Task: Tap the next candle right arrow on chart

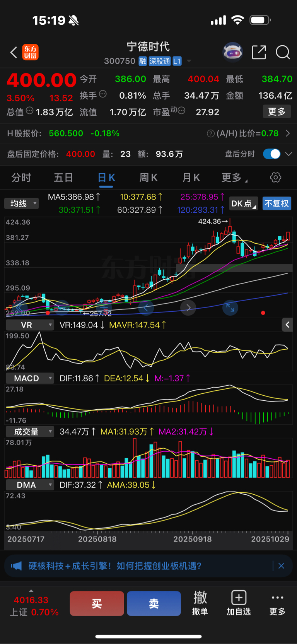Action: click(188, 308)
